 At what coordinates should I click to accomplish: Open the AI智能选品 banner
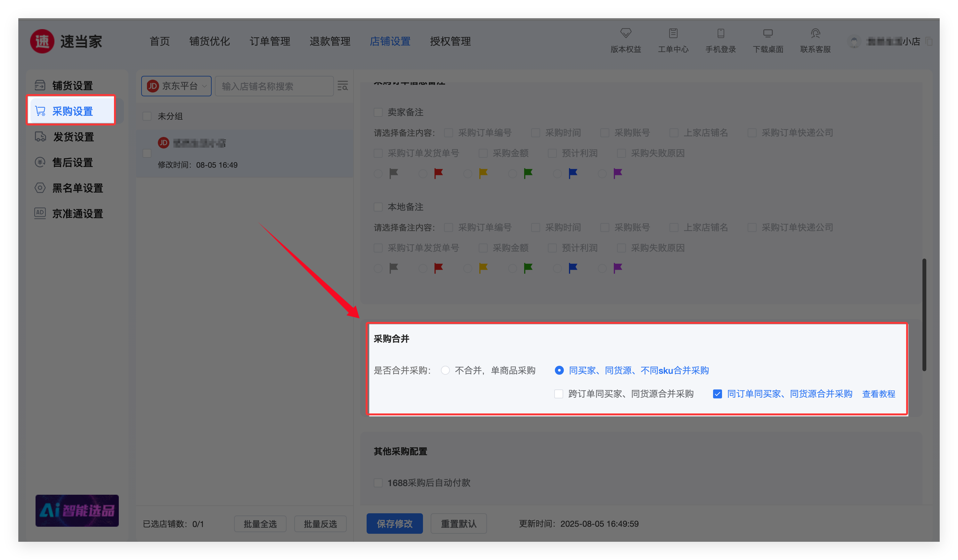tap(77, 510)
